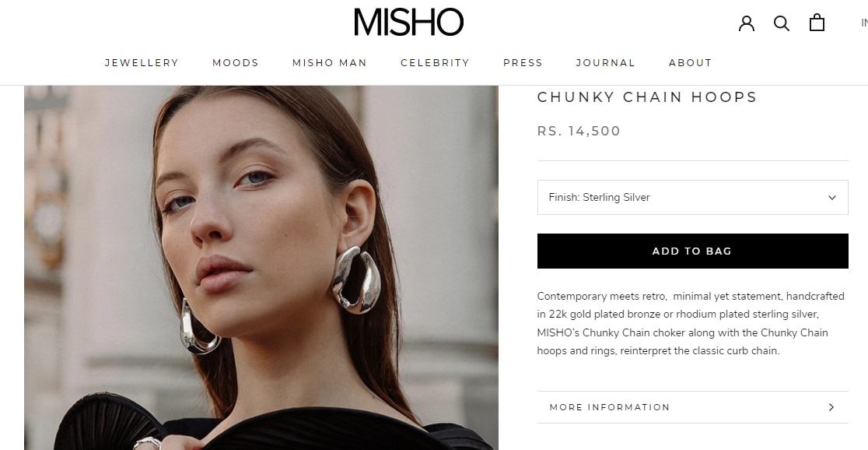This screenshot has width=868, height=450.
Task: Open the Jewellery menu
Action: [x=142, y=62]
